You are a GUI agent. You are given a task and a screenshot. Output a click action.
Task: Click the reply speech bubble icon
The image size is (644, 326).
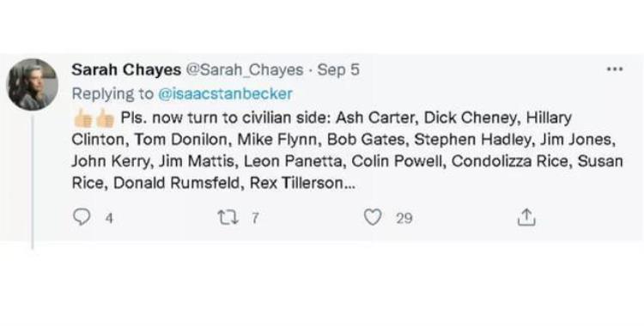(x=82, y=217)
